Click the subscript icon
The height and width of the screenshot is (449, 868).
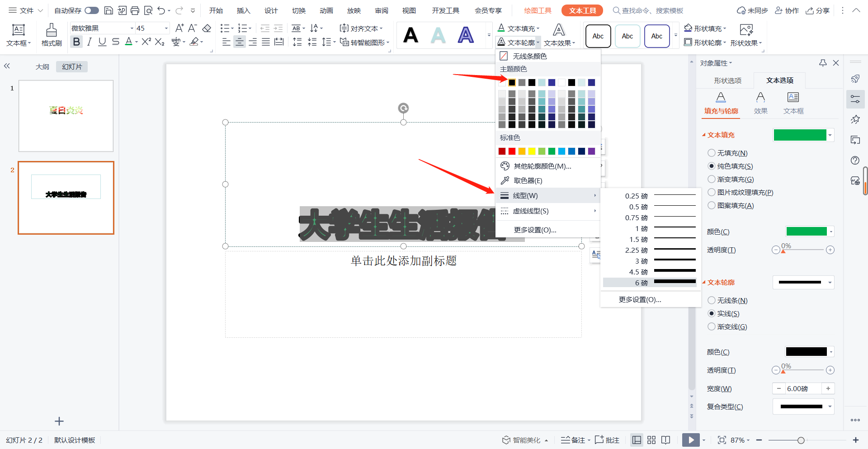(x=159, y=42)
